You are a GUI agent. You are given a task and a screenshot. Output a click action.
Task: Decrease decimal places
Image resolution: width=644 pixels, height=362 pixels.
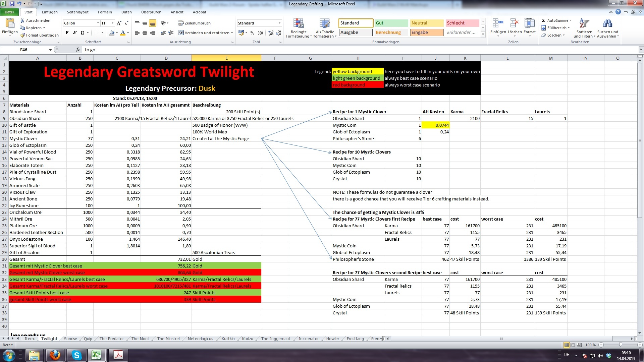pyautogui.click(x=279, y=33)
